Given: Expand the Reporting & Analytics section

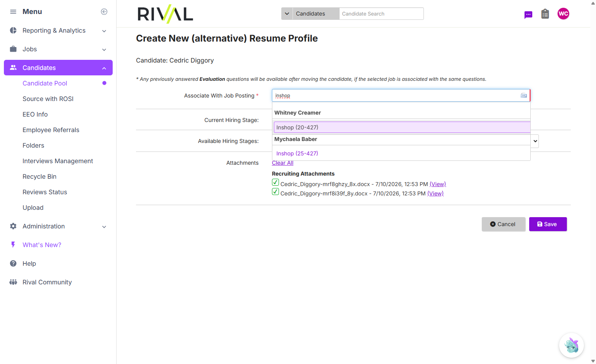Looking at the screenshot, I should 104,31.
